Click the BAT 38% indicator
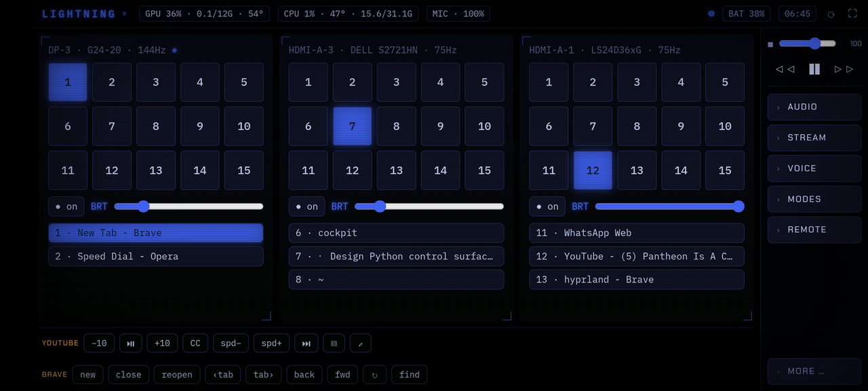Image resolution: width=868 pixels, height=391 pixels. [x=747, y=14]
